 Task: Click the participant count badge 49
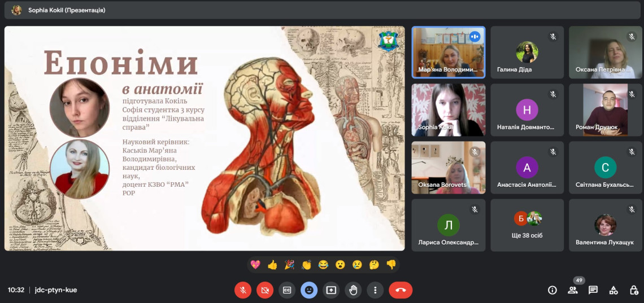579,281
